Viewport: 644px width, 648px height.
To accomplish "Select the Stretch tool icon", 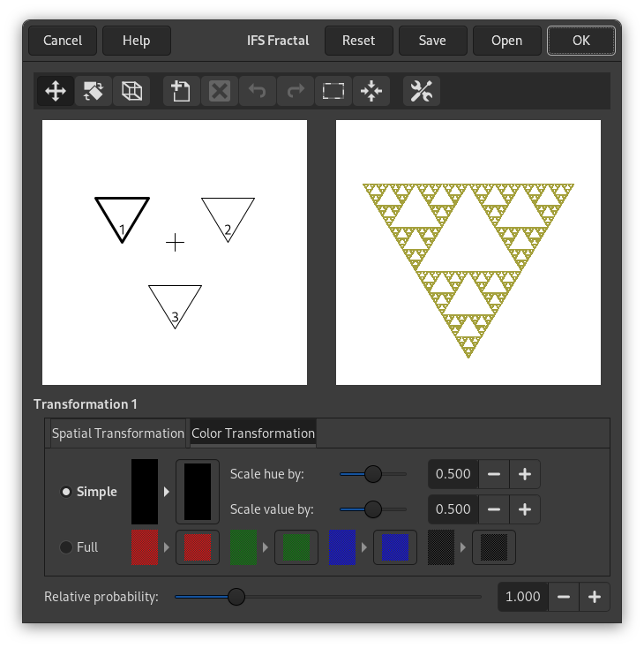I will (x=131, y=91).
